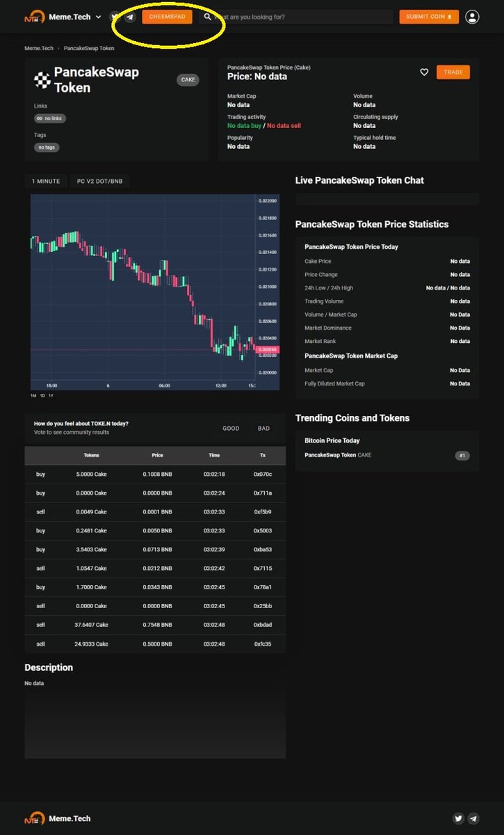Open transaction 0xba53
504x835 pixels.
point(263,550)
